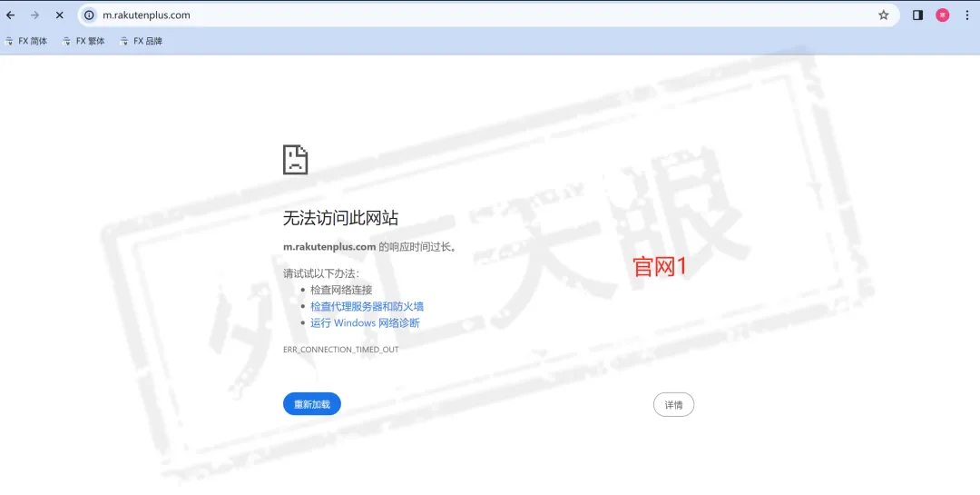Open the Chrome three-dot menu
The width and height of the screenshot is (980, 495).
pyautogui.click(x=967, y=15)
